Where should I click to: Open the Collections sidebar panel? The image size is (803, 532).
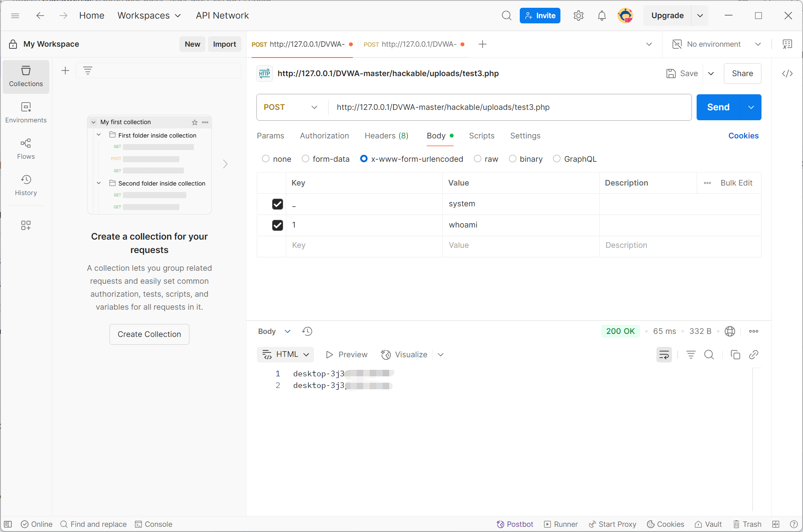26,77
